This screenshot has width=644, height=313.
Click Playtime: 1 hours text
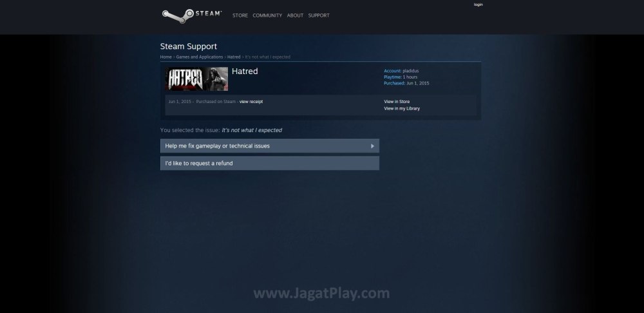coord(401,77)
